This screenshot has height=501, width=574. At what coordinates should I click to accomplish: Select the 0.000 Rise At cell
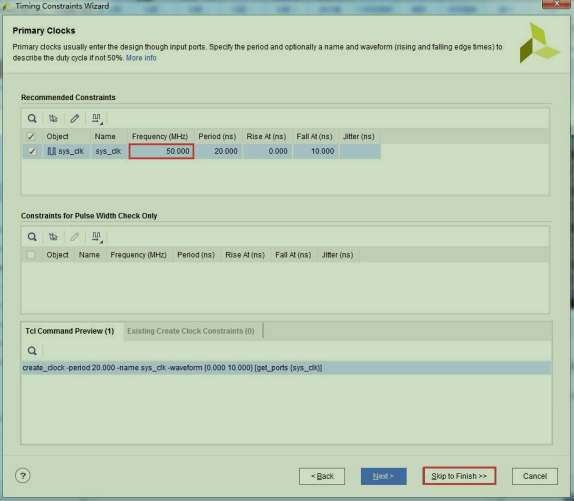pos(268,151)
